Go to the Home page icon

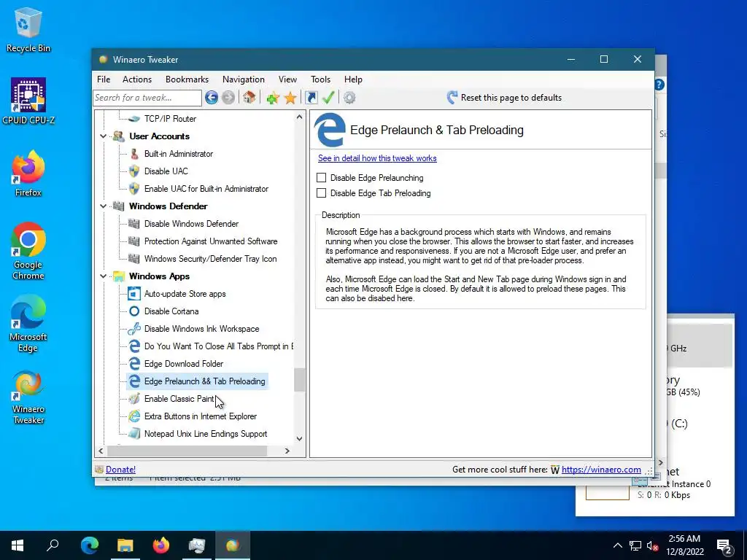(x=249, y=98)
